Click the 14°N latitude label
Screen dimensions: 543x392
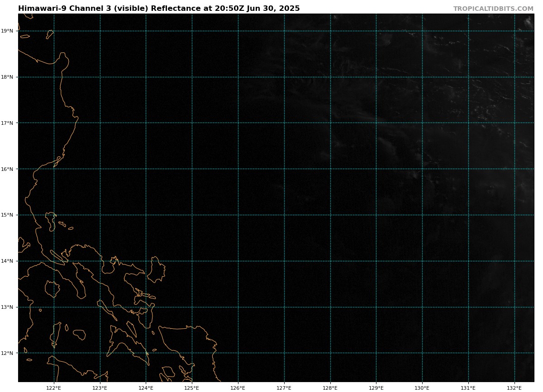pyautogui.click(x=7, y=261)
